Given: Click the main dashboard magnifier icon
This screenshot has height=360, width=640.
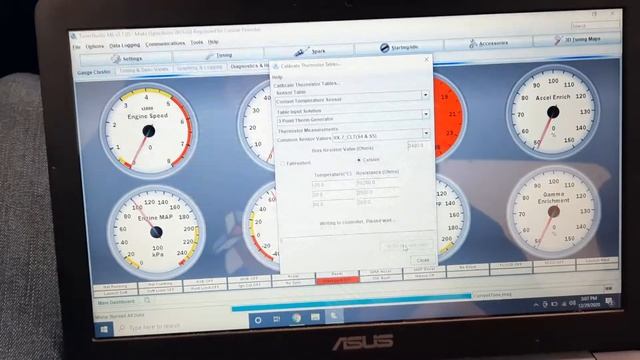Looking at the screenshot, I should [147, 300].
